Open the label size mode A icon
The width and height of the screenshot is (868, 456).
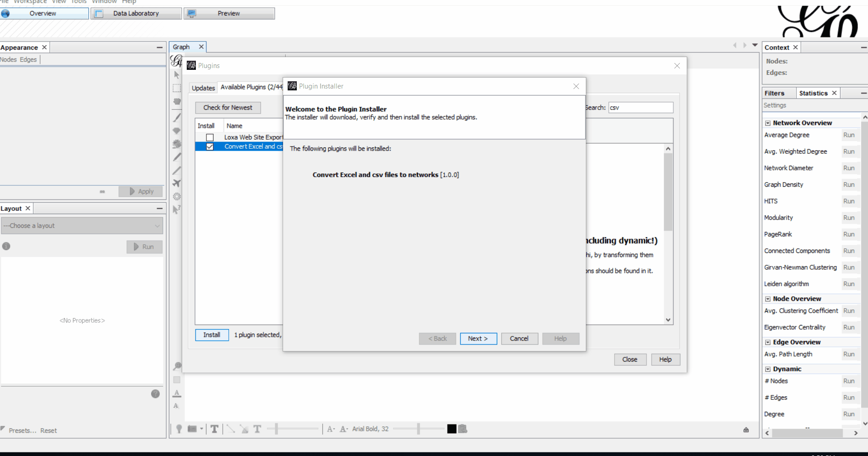331,429
